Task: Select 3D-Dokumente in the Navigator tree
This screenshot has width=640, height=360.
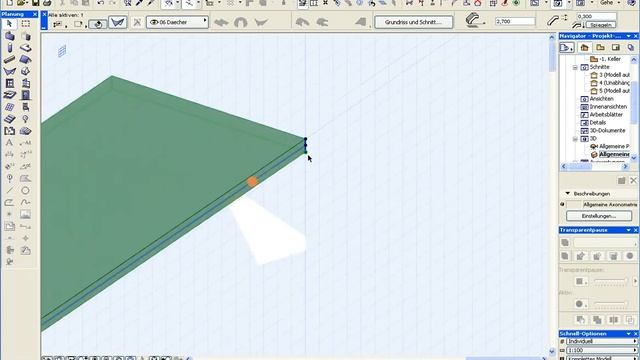Action: point(607,131)
